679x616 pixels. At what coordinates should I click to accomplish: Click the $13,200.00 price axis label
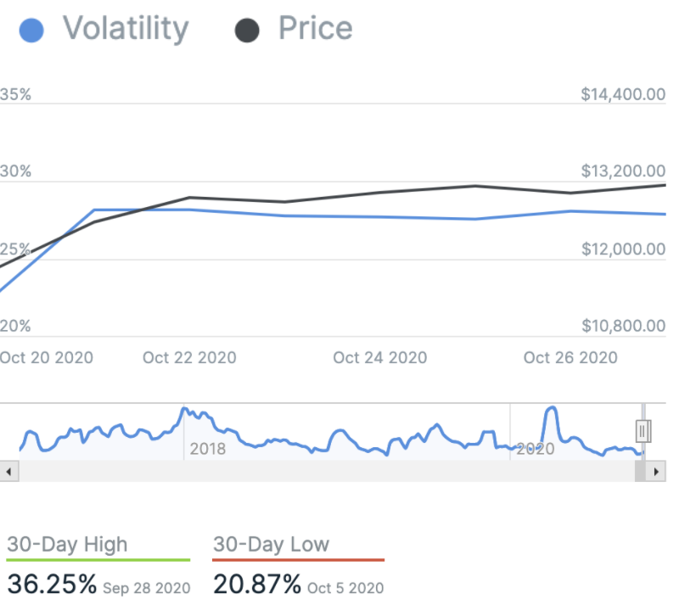(623, 171)
